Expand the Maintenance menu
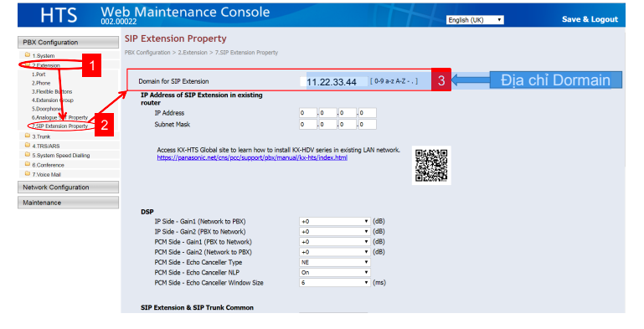The image size is (644, 329). click(68, 203)
